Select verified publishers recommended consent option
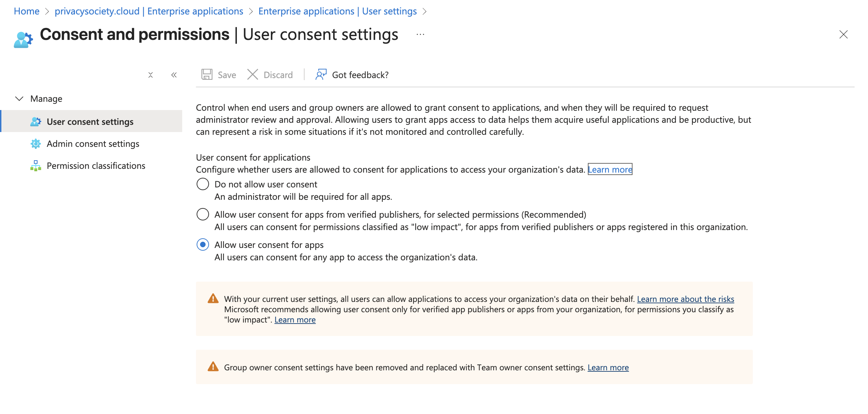Screen dimensions: 868x414 tap(203, 215)
